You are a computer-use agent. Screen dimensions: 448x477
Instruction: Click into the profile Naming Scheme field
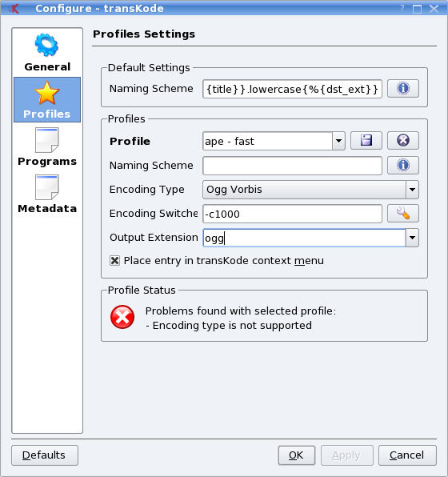coord(292,166)
